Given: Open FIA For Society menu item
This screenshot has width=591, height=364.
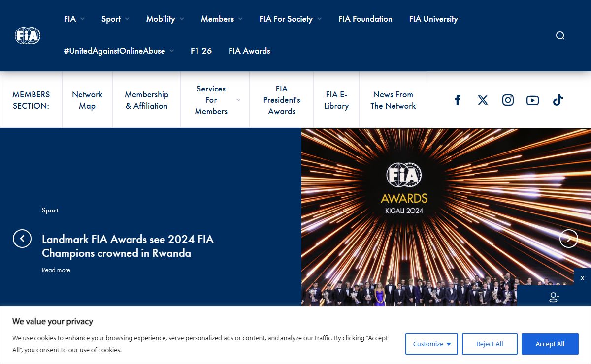Looking at the screenshot, I should pos(286,19).
